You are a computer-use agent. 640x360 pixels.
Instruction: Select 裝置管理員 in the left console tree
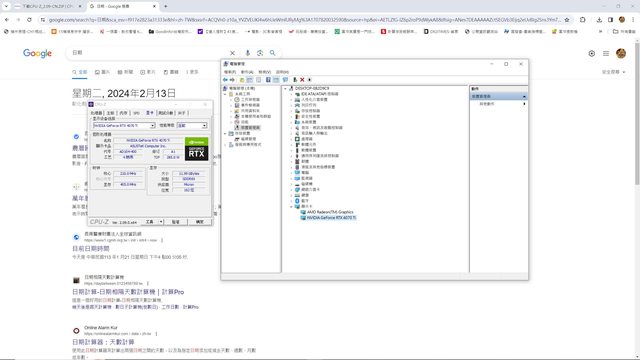250,128
